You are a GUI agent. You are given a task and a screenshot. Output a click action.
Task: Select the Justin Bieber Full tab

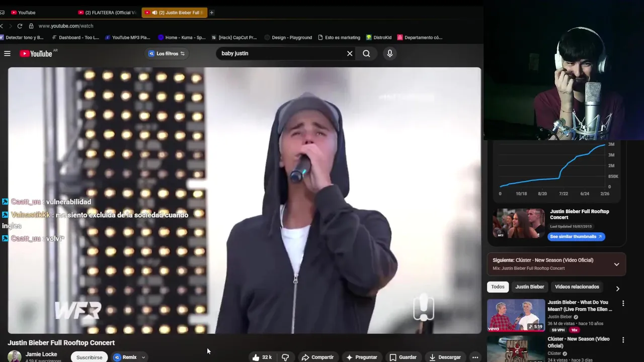[174, 13]
